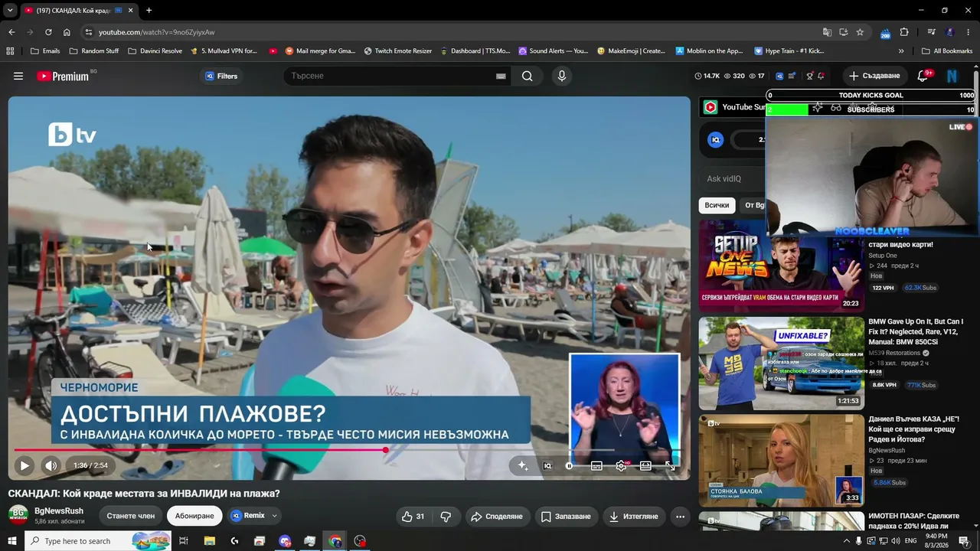Dislike the video
980x551 pixels.
pos(446,517)
